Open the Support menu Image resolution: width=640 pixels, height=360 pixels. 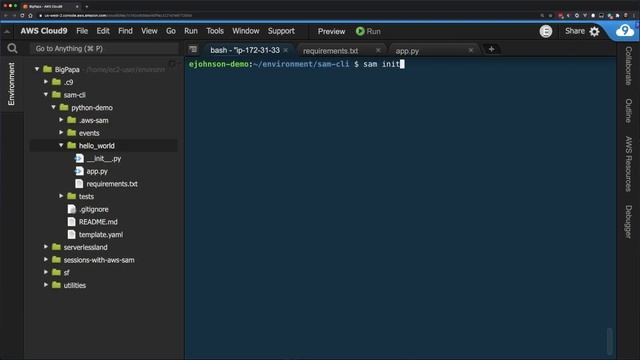(281, 31)
